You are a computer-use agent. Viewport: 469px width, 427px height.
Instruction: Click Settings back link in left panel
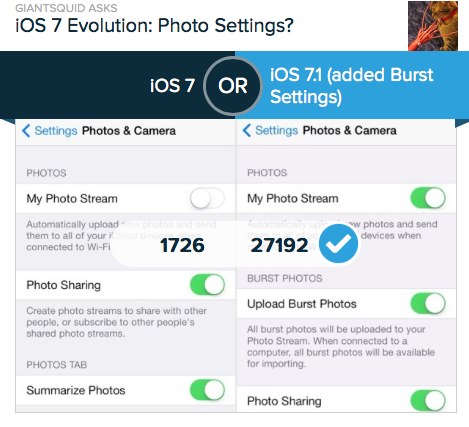pos(56,131)
